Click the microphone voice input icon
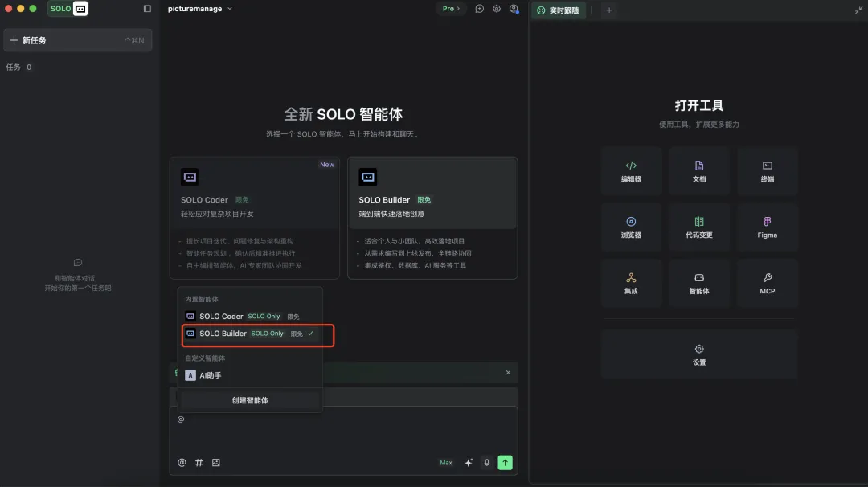This screenshot has height=487, width=868. coord(486,463)
